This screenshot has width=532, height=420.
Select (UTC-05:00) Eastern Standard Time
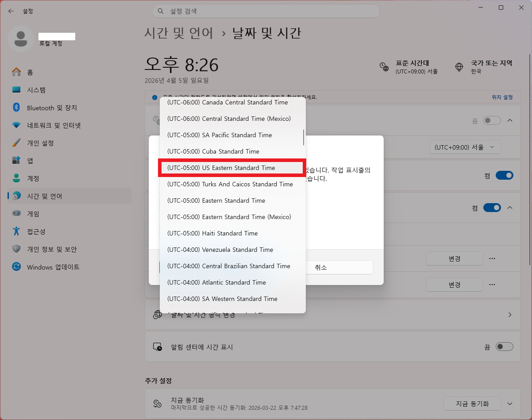[232, 200]
